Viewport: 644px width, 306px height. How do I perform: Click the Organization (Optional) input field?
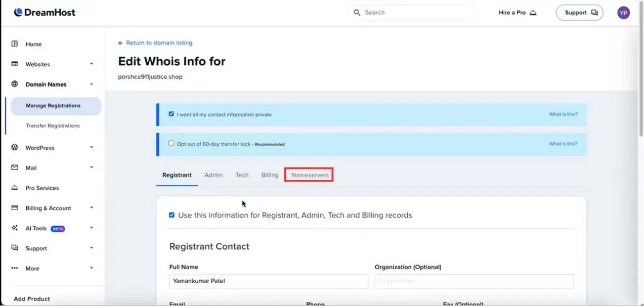[x=474, y=281]
